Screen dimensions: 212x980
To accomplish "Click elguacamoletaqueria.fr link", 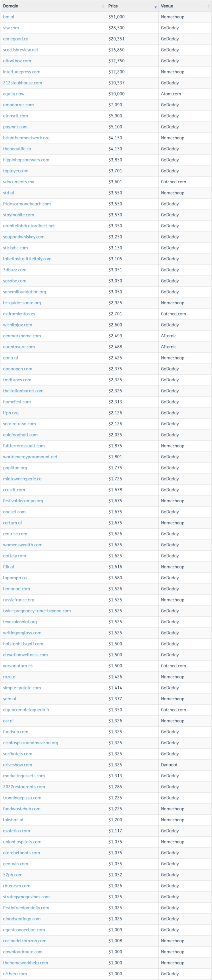I will click(26, 710).
